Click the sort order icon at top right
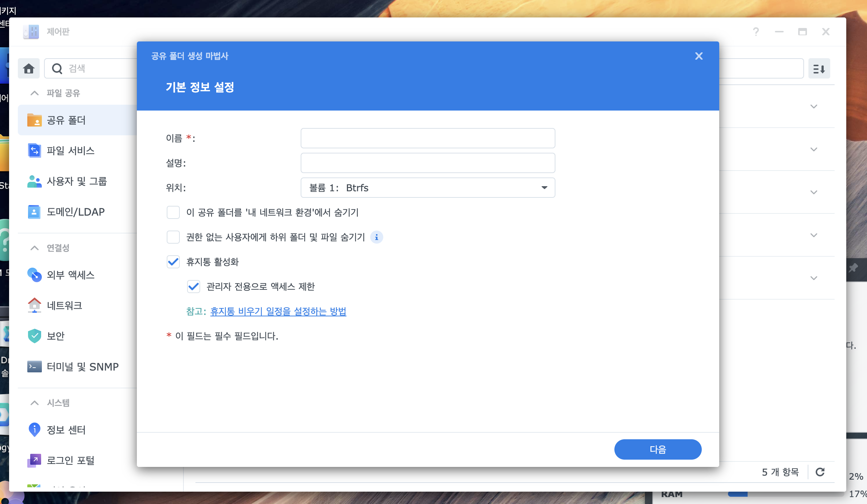 (x=819, y=68)
